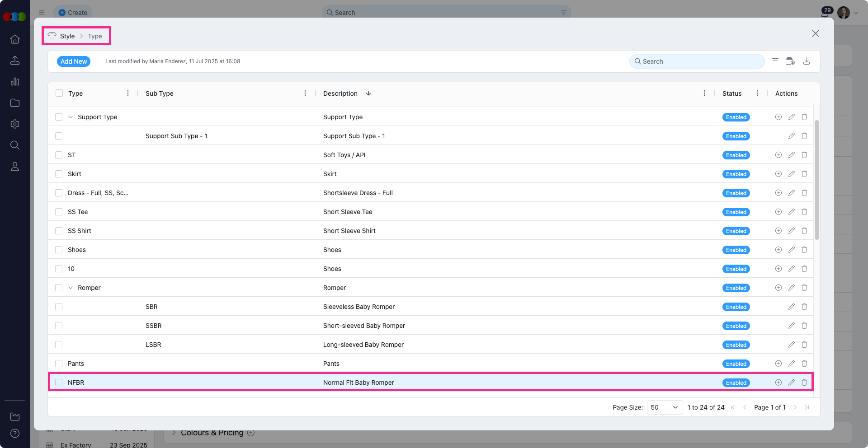The image size is (868, 448).
Task: Open the Home icon in sidebar
Action: click(15, 39)
